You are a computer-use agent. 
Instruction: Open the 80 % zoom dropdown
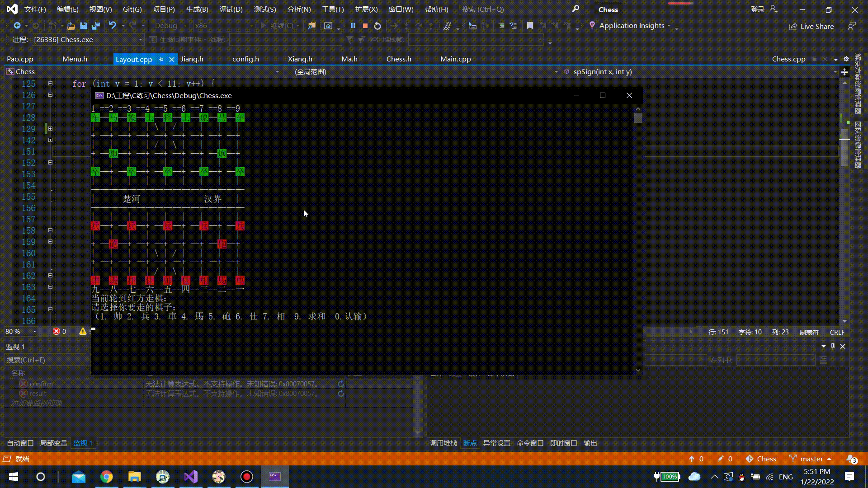coord(34,332)
